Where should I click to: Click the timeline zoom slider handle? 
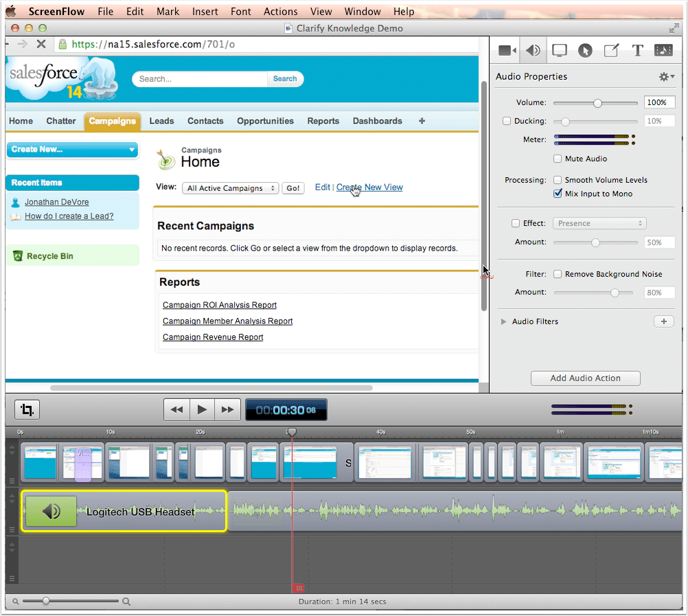[45, 601]
